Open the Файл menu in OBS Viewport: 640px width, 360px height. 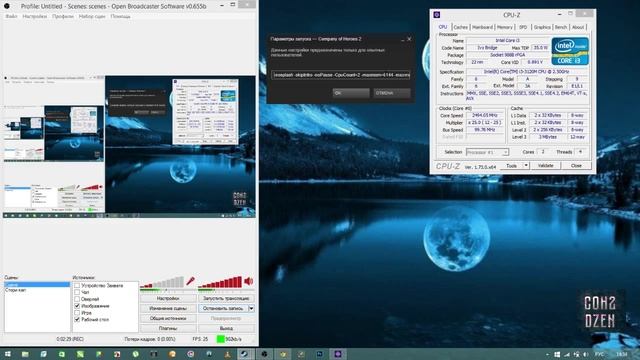pos(11,17)
